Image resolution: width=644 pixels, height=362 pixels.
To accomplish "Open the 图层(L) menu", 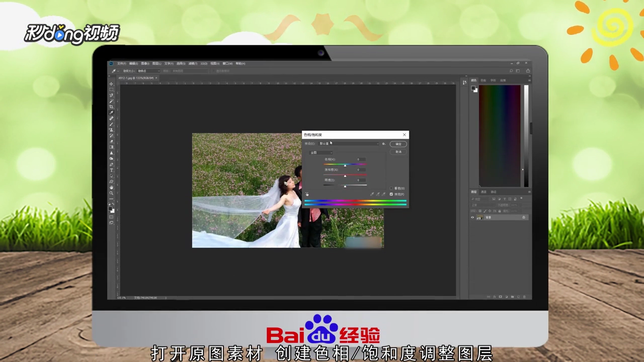I will click(x=157, y=63).
